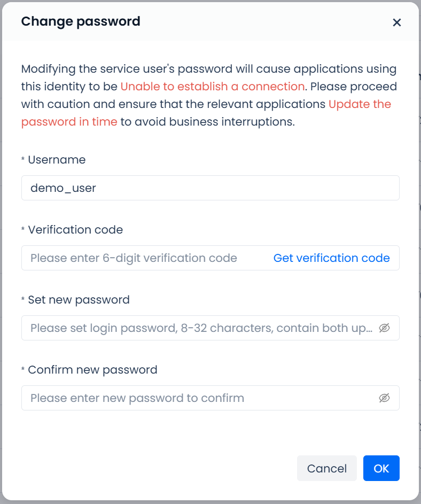421x504 pixels.
Task: Toggle visibility of the new password
Action: pyautogui.click(x=384, y=328)
